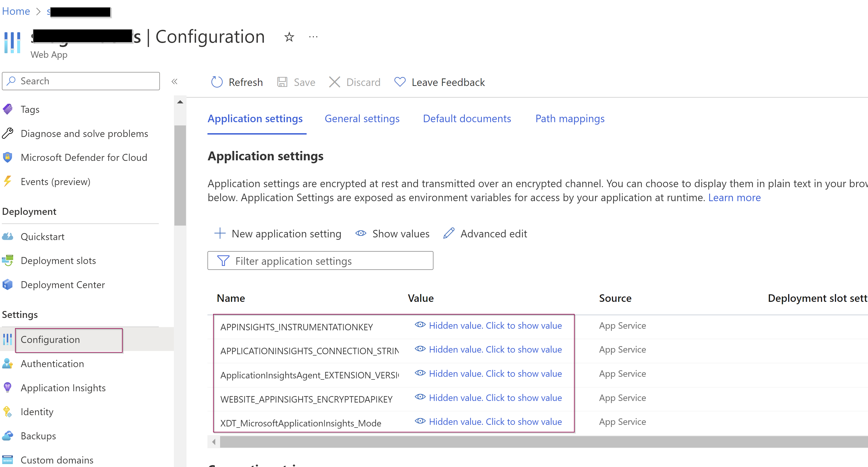Focus the sidebar Search input
The width and height of the screenshot is (868, 467).
(x=81, y=81)
